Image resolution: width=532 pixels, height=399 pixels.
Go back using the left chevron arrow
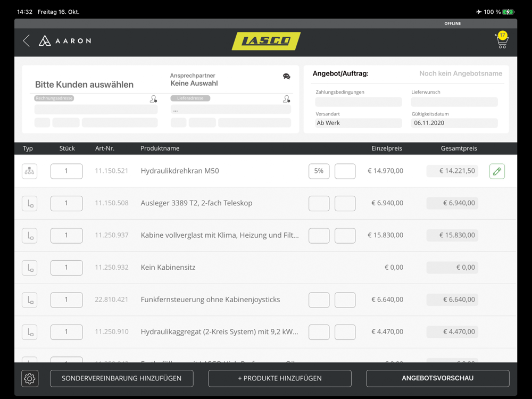click(27, 41)
